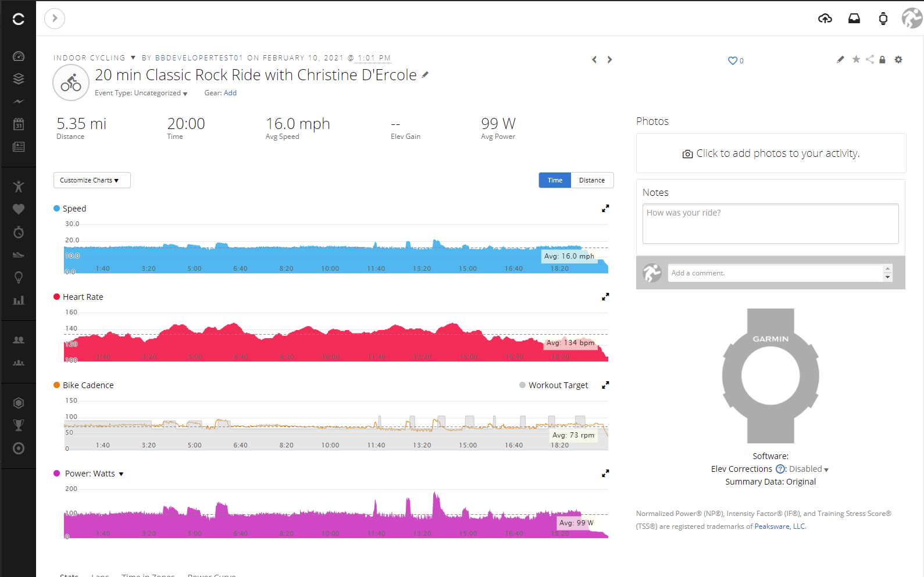This screenshot has width=924, height=577.
Task: Click the upload cloud icon
Action: [825, 19]
